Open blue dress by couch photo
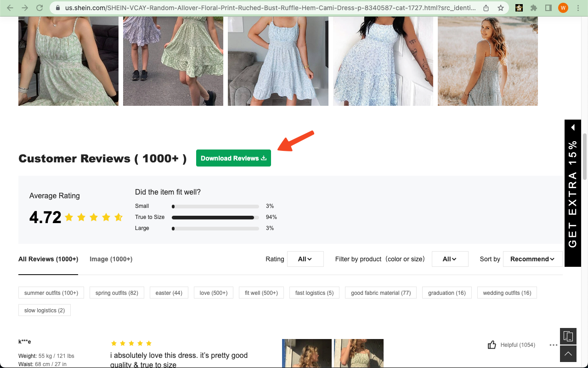Screen dimensions: 588x368 [278, 61]
